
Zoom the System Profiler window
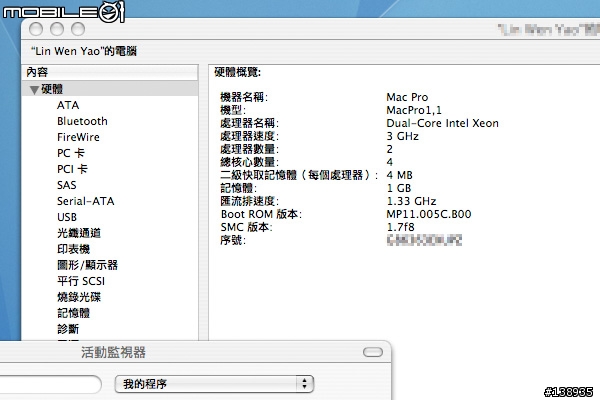click(x=78, y=29)
